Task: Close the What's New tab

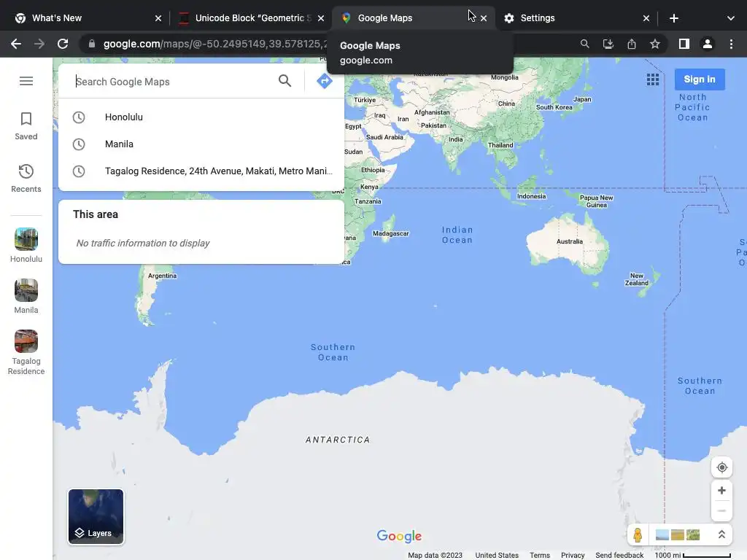Action: [158, 18]
